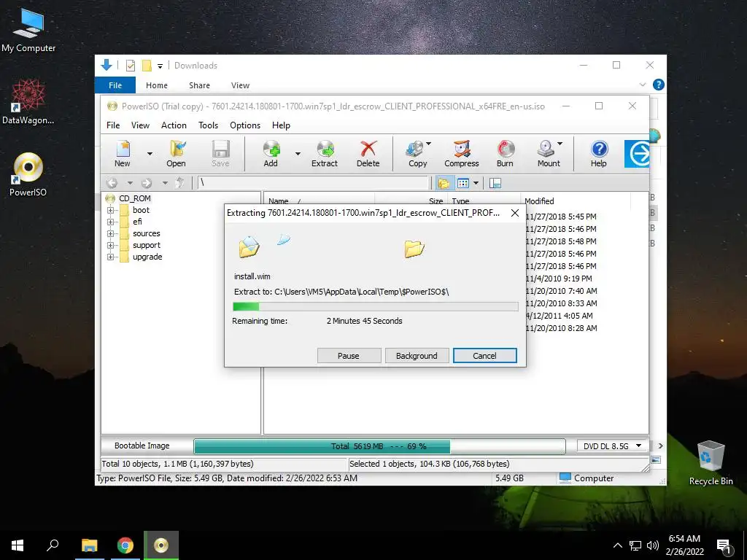The image size is (747, 560).
Task: Click the volume icon in system tray
Action: (x=653, y=545)
